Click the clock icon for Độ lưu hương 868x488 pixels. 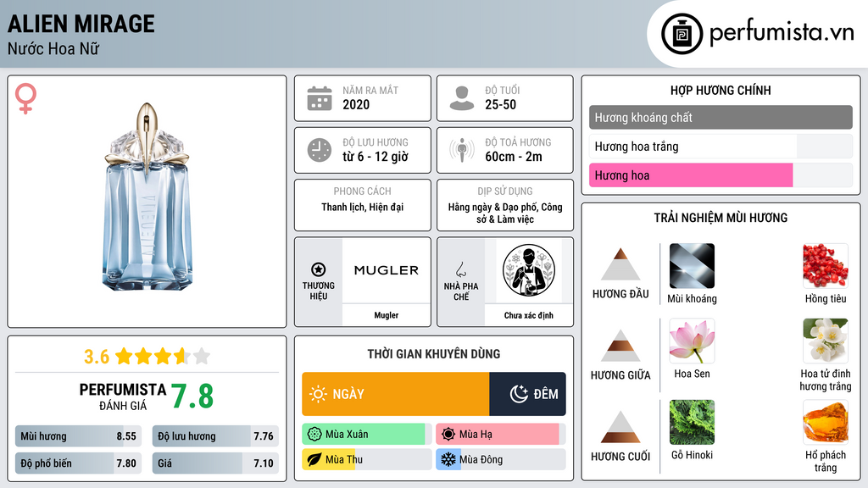[320, 150]
